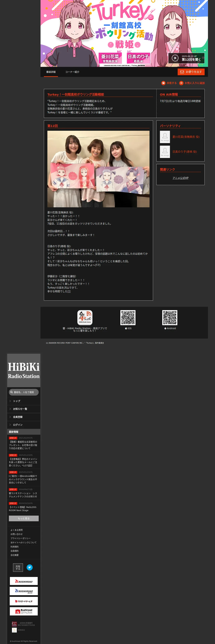Open よくある質問 footer link
215x644 pixels.
(x=17, y=530)
